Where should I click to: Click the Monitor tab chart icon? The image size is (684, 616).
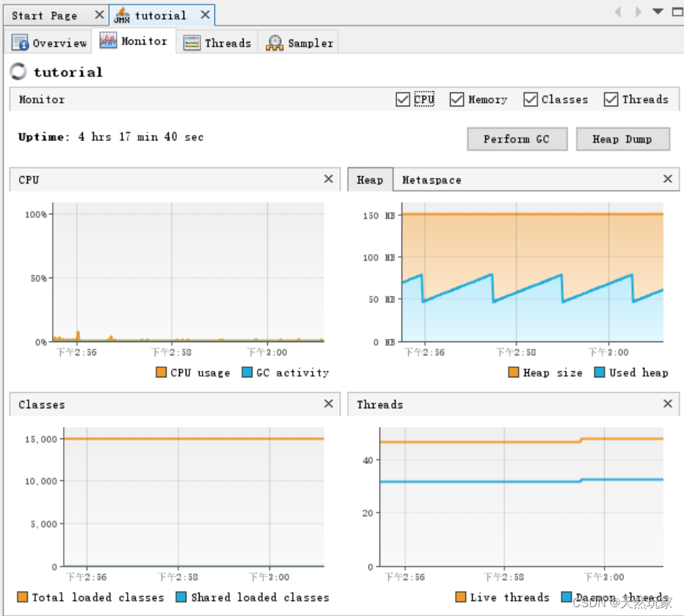(x=108, y=40)
